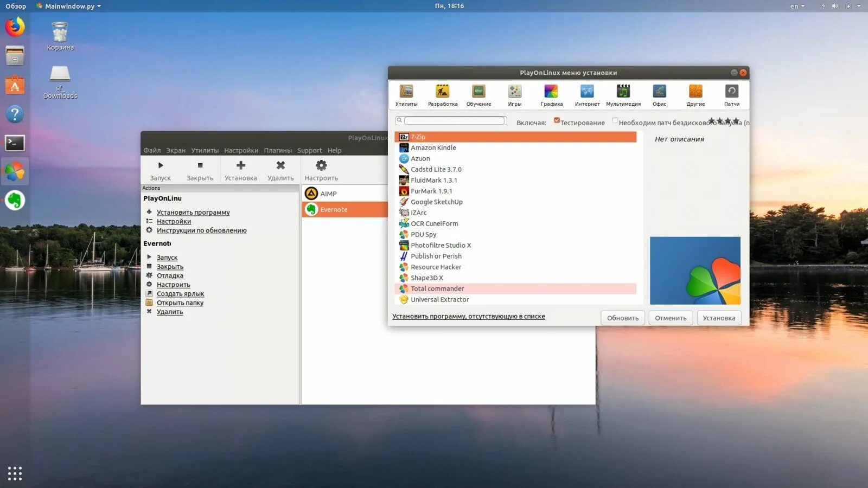The image size is (868, 488).
Task: Show applications grid in the dock
Action: 15,473
